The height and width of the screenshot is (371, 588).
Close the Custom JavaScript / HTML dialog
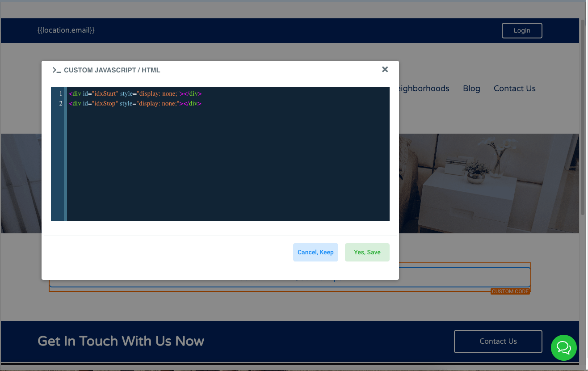click(385, 69)
